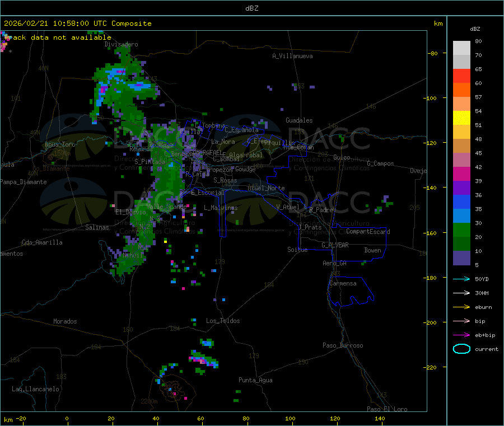The height and width of the screenshot is (426, 504).
Task: Click the 'R_Padre' map label
Action: coord(321,210)
